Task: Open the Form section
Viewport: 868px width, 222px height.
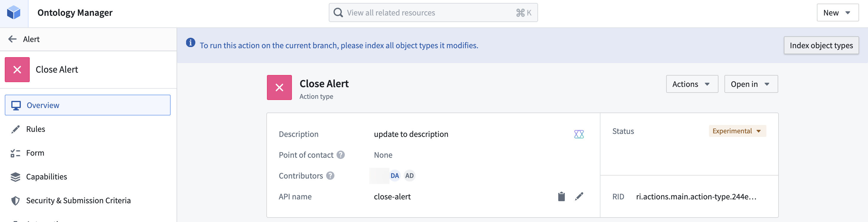Action: [x=35, y=152]
